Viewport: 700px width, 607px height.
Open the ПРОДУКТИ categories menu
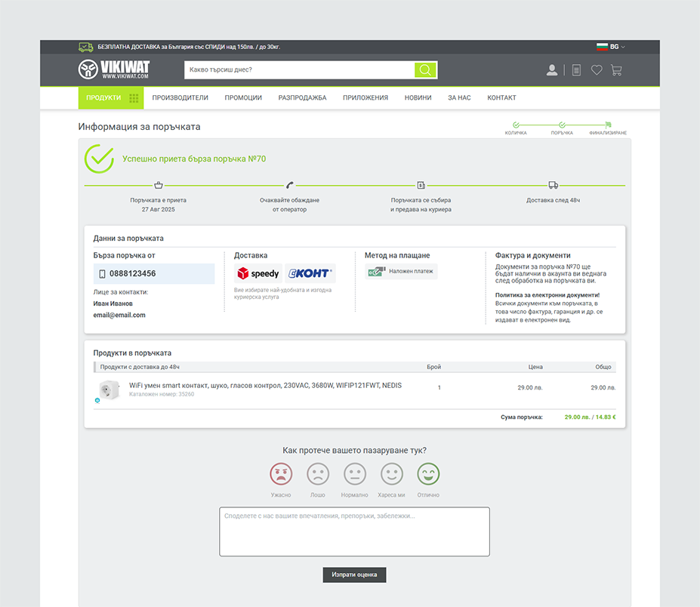[110, 97]
